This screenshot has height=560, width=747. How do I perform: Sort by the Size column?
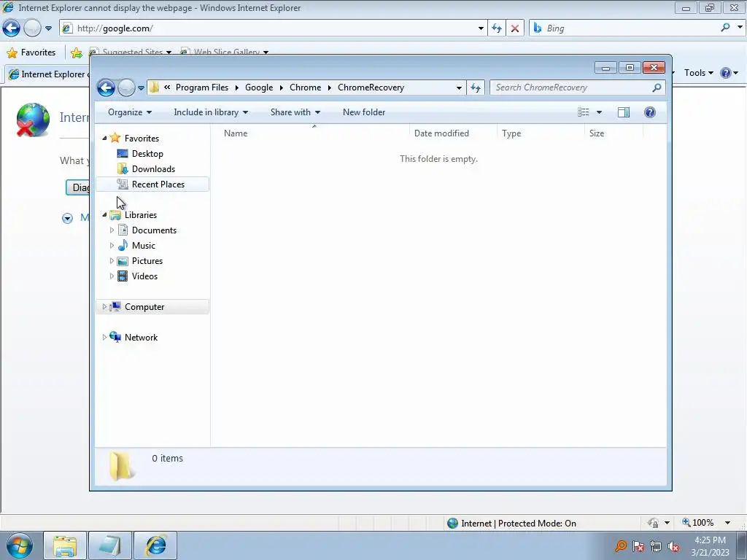(614, 133)
